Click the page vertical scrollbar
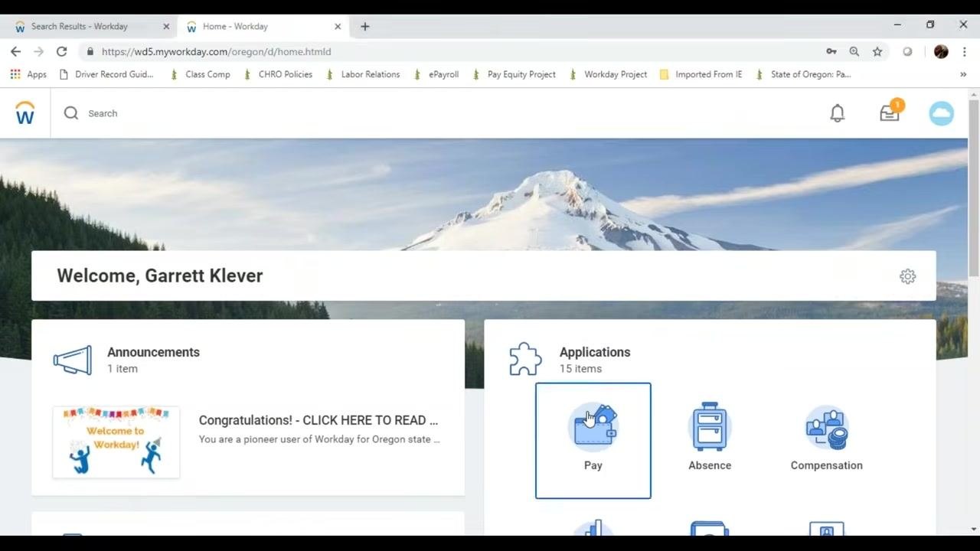Viewport: 980px width, 551px height. 974,188
